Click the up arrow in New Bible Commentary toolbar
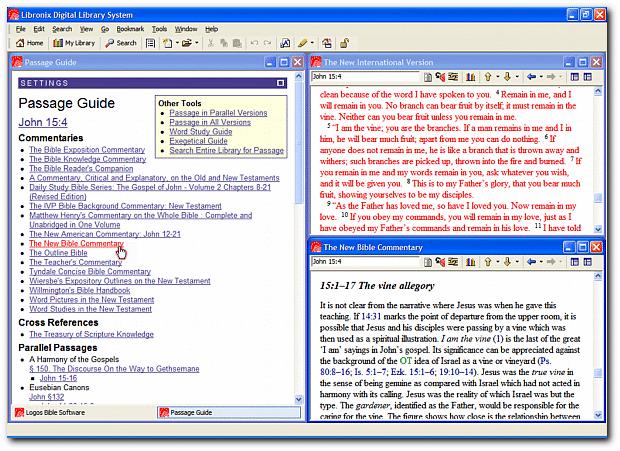The image size is (620, 451). pos(488,262)
